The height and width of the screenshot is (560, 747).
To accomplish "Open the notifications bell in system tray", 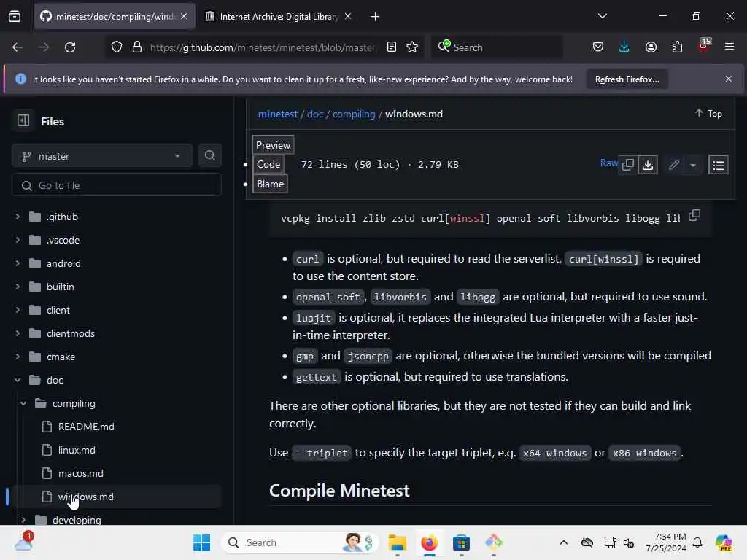I will (x=697, y=542).
